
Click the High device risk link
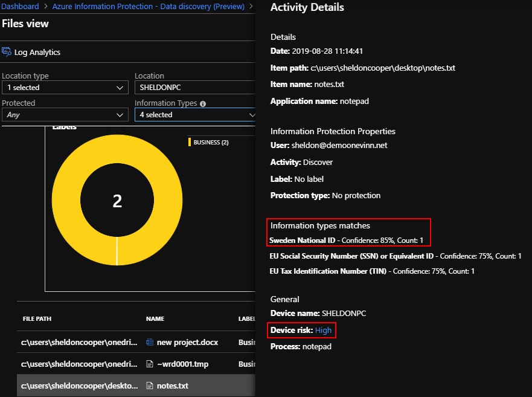[x=323, y=331]
